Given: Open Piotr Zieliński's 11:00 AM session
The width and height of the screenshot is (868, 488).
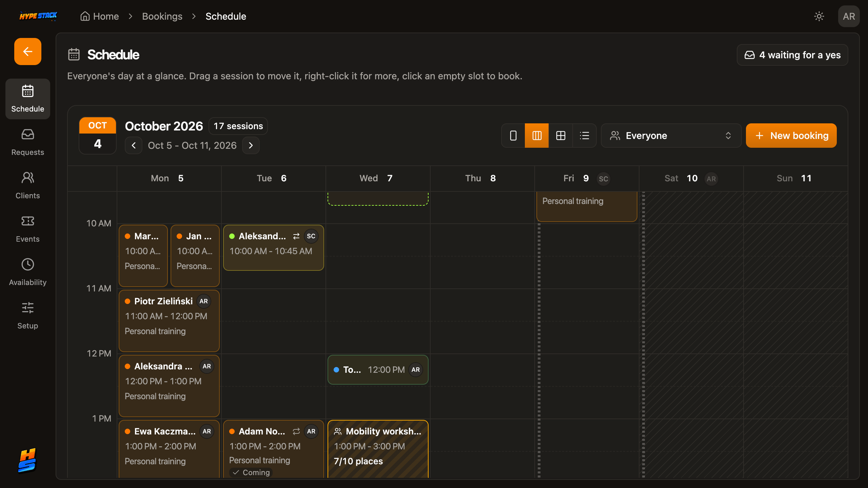Looking at the screenshot, I should (169, 321).
